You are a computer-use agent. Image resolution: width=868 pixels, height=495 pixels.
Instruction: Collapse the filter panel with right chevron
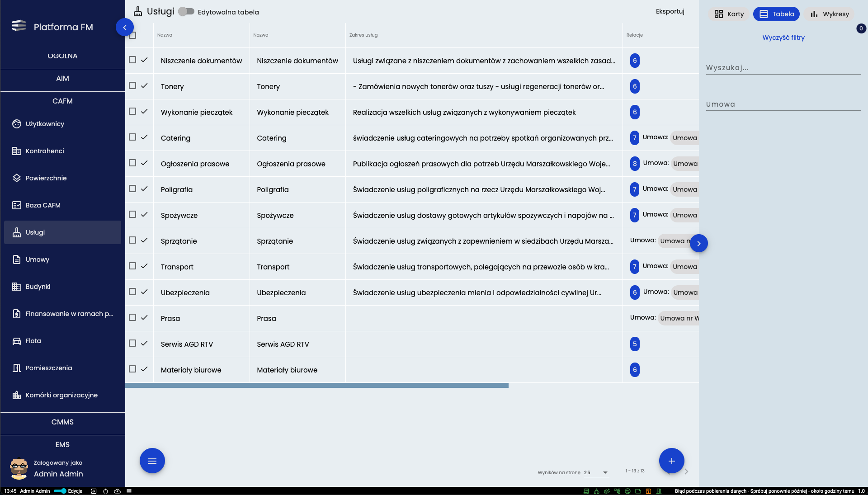pos(699,243)
